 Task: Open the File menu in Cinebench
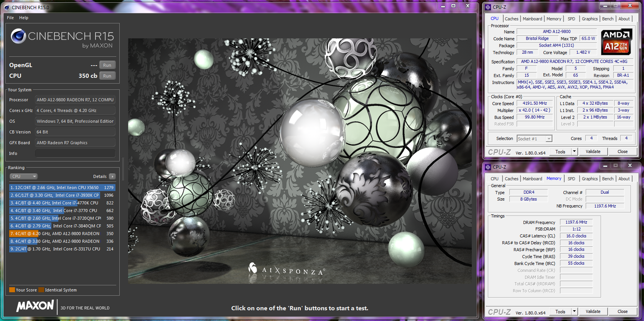(10, 18)
